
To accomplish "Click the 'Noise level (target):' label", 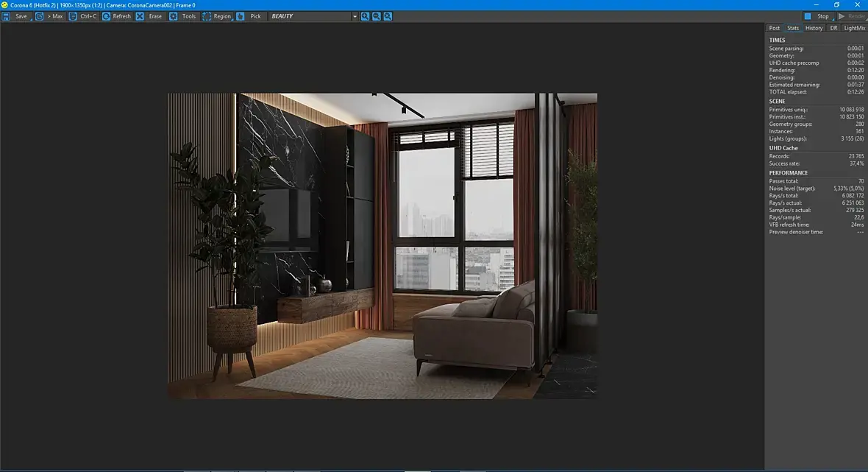I will 791,189.
